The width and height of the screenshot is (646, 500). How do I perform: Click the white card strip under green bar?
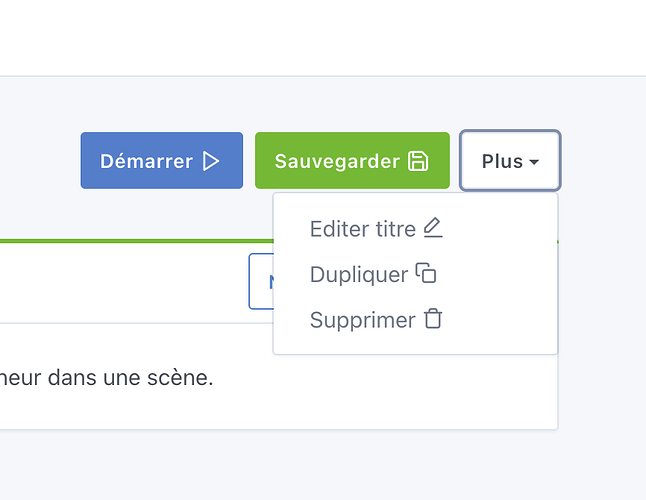point(120,282)
